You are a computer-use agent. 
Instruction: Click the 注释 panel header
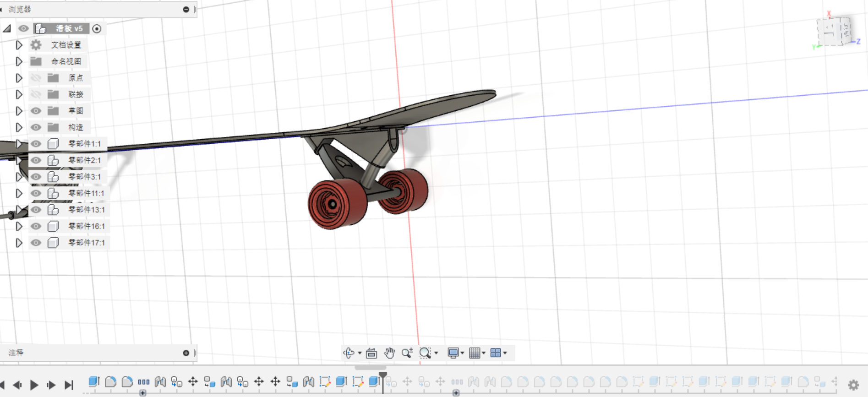pyautogui.click(x=98, y=353)
